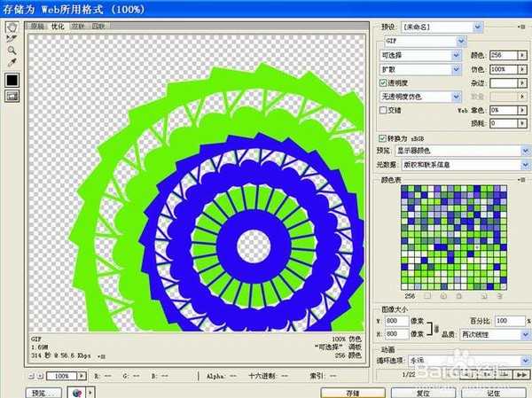Viewport: 532px width, 398px height.
Task: Toggle the 透明度 transparency checkbox
Action: coord(383,82)
